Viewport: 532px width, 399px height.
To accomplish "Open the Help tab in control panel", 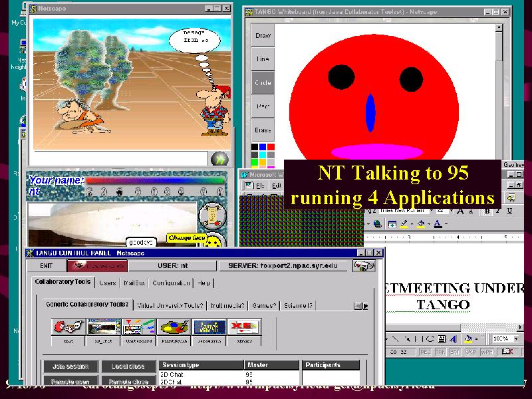I will (x=204, y=283).
